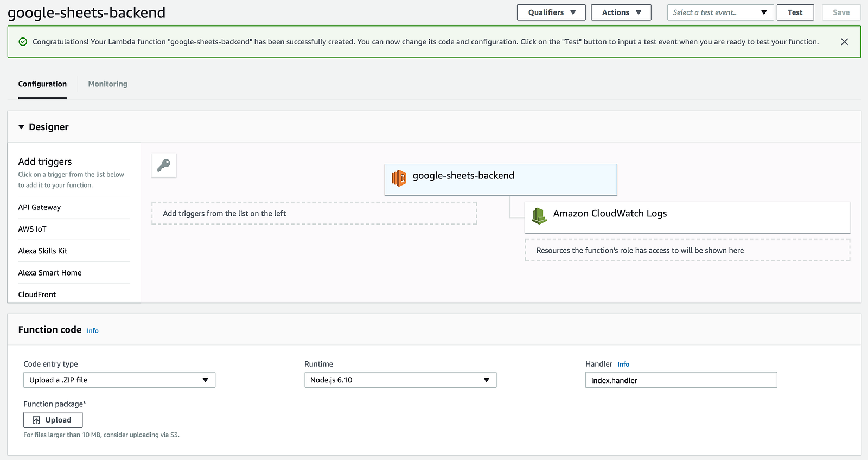
Task: Click the green CloudWatch Logs icon
Action: (x=539, y=216)
